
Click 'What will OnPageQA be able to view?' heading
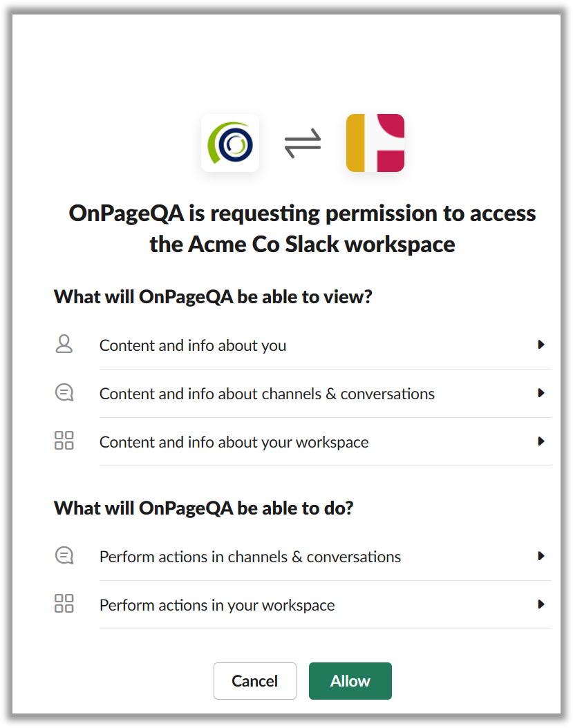point(214,297)
